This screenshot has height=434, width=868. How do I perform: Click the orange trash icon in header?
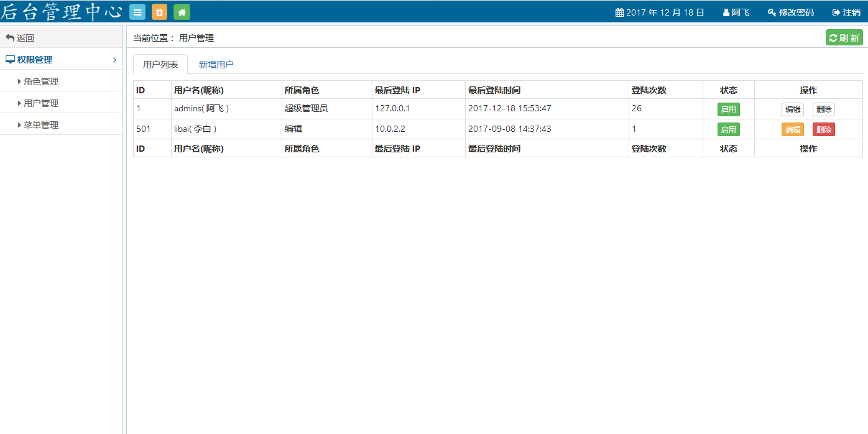(160, 12)
